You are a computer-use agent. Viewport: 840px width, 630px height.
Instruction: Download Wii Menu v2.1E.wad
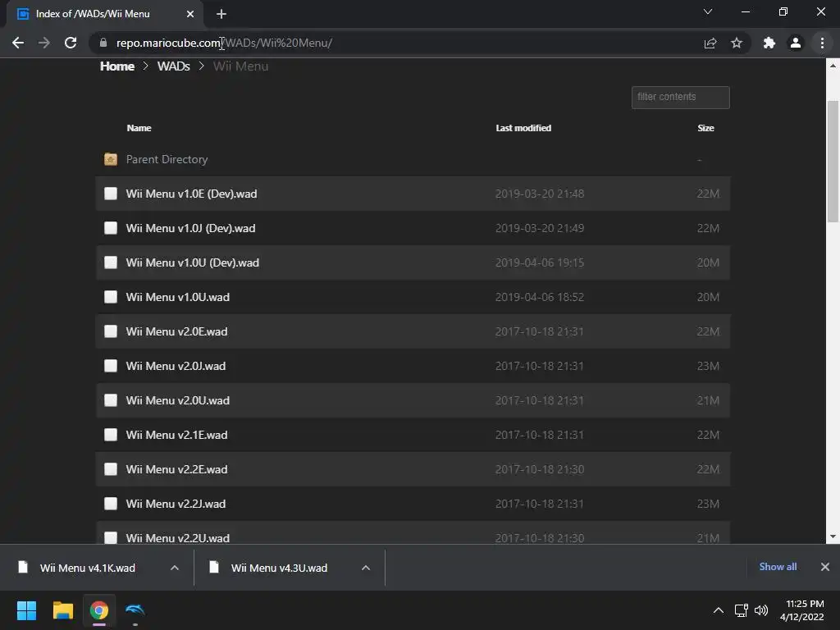[x=176, y=435]
